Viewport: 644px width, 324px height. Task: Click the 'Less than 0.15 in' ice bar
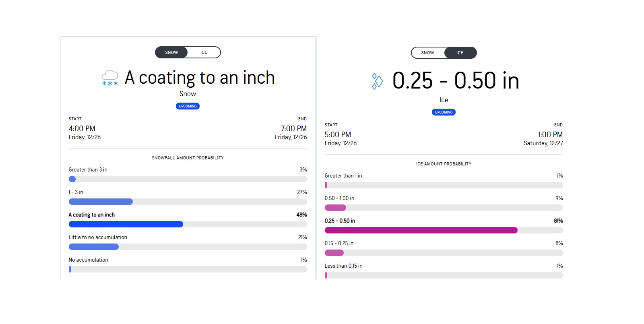pyautogui.click(x=444, y=275)
